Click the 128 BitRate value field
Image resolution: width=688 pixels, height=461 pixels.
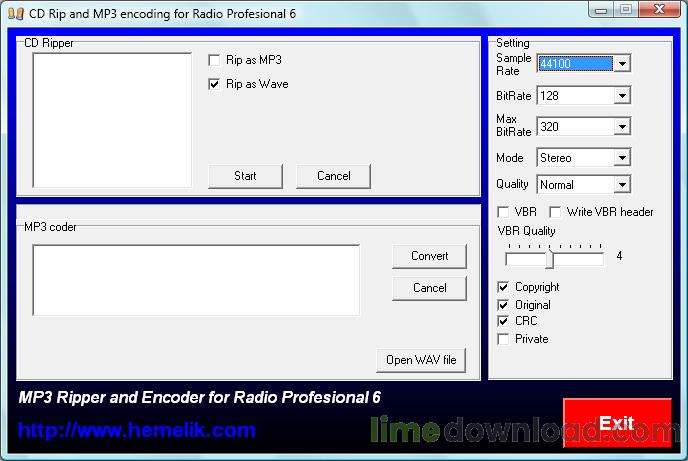[575, 96]
